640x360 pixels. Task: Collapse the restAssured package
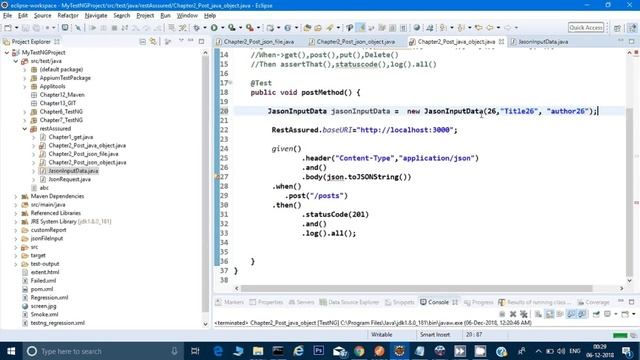pyautogui.click(x=24, y=129)
